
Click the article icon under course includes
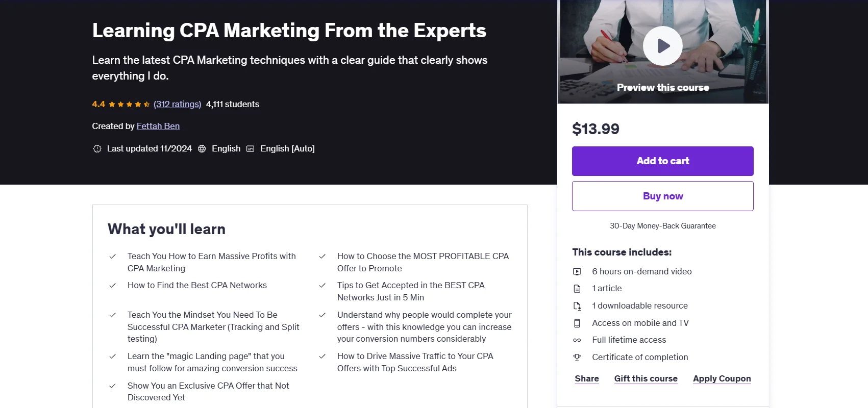tap(578, 288)
